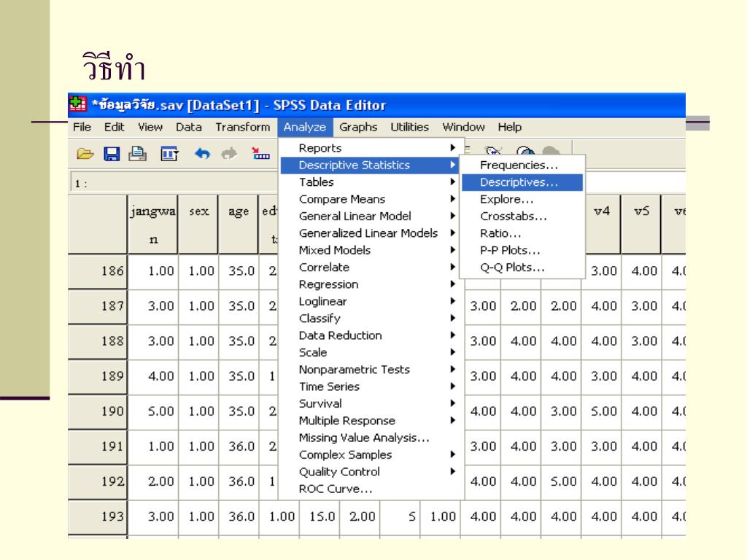Open the Edit menu
The image size is (747, 560).
click(x=115, y=127)
